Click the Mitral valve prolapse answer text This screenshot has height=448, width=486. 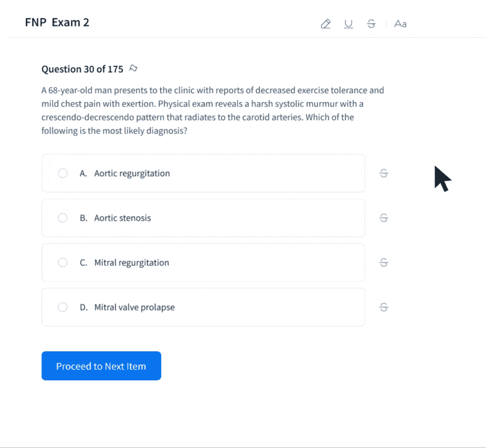[x=134, y=308]
